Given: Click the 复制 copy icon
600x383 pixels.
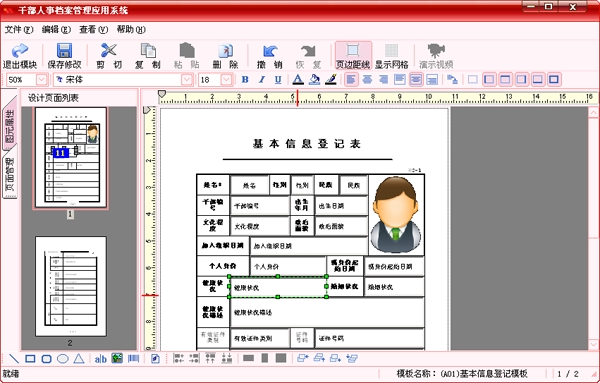Looking at the screenshot, I should pyautogui.click(x=148, y=56).
